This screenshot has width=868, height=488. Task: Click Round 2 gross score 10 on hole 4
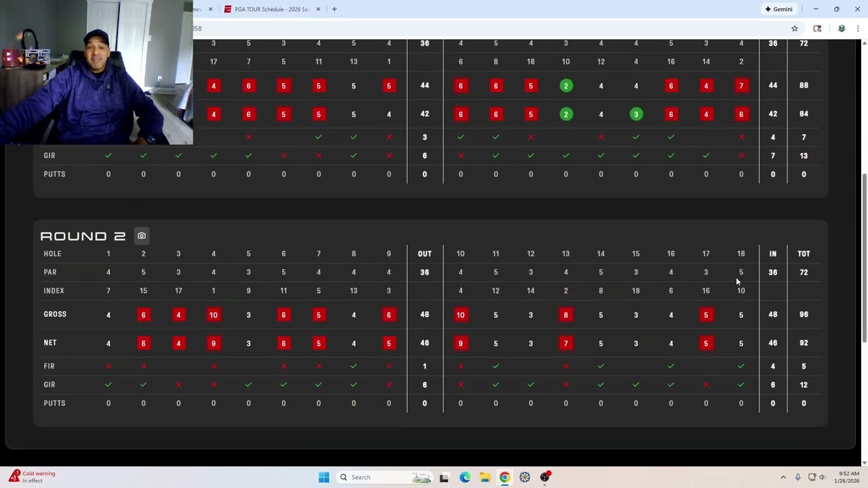pyautogui.click(x=214, y=314)
